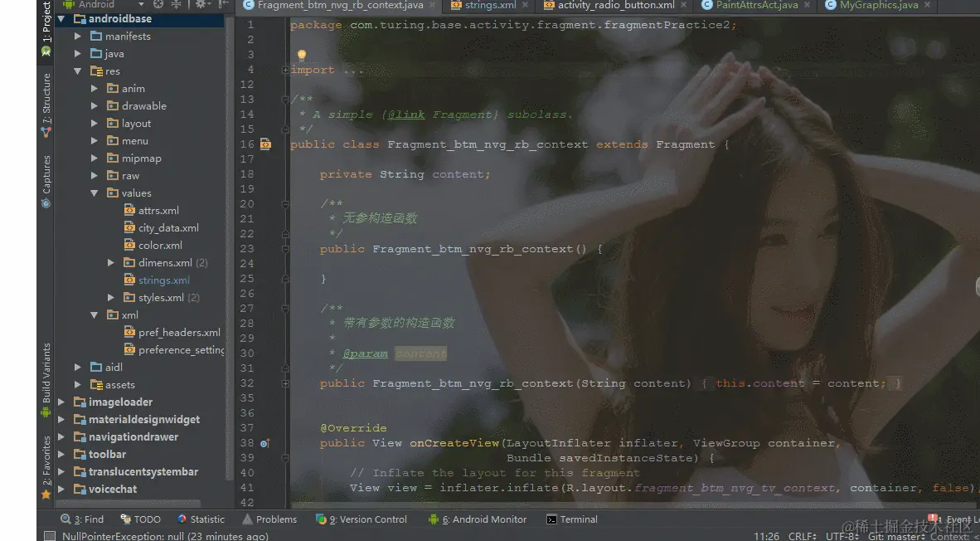Viewport: 980px width, 541px height.
Task: Click gutter class icon on line 16
Action: [265, 144]
